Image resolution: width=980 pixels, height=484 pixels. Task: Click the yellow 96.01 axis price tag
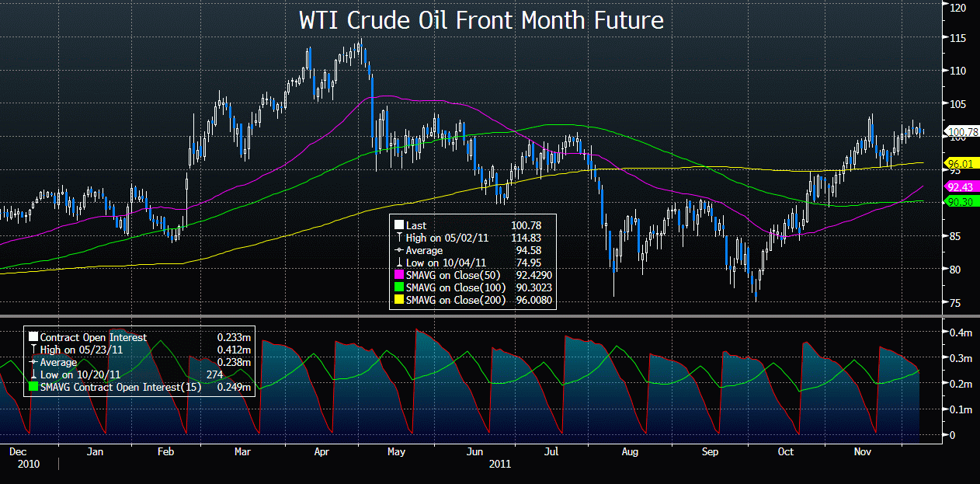tap(961, 164)
